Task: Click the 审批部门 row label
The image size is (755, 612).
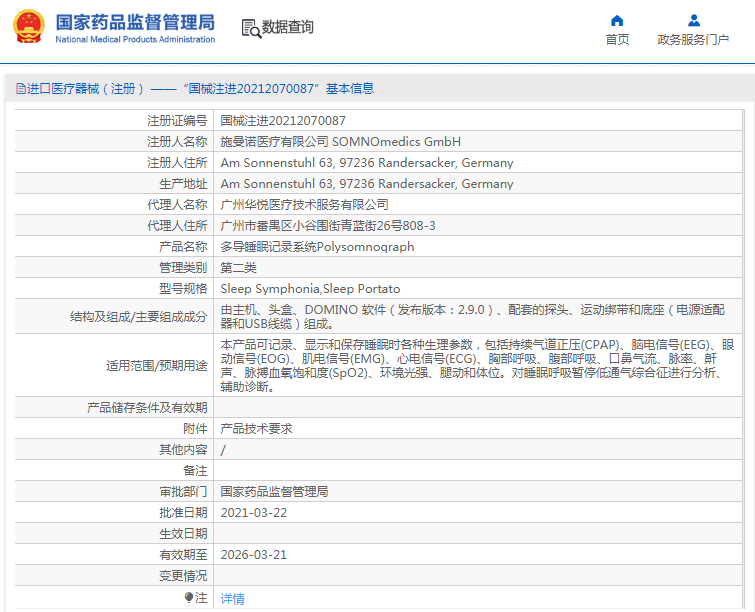Action: coord(183,492)
